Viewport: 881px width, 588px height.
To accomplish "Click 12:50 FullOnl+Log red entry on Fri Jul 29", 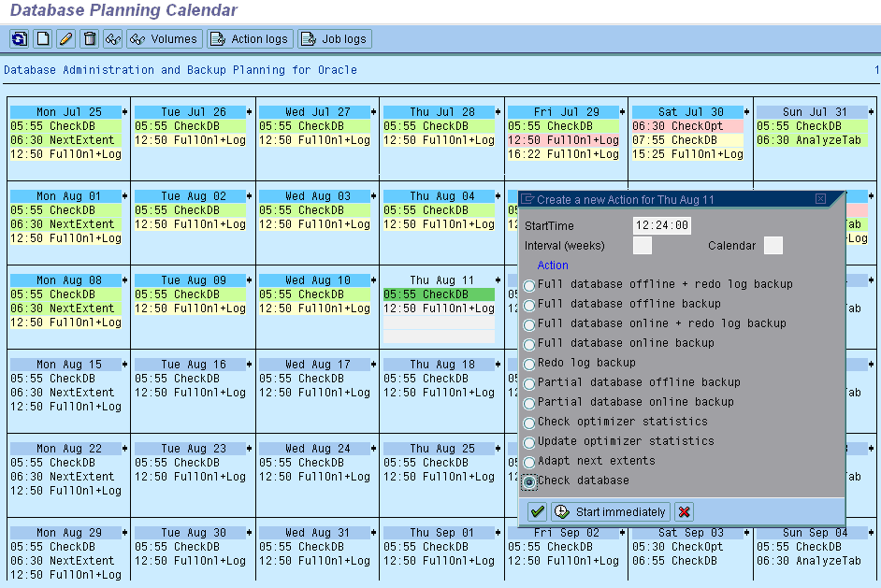I will tap(564, 140).
